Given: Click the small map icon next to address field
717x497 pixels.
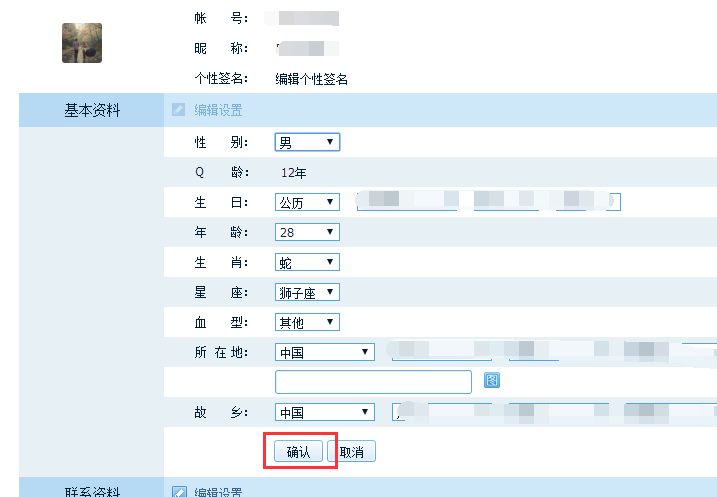Looking at the screenshot, I should (x=491, y=381).
